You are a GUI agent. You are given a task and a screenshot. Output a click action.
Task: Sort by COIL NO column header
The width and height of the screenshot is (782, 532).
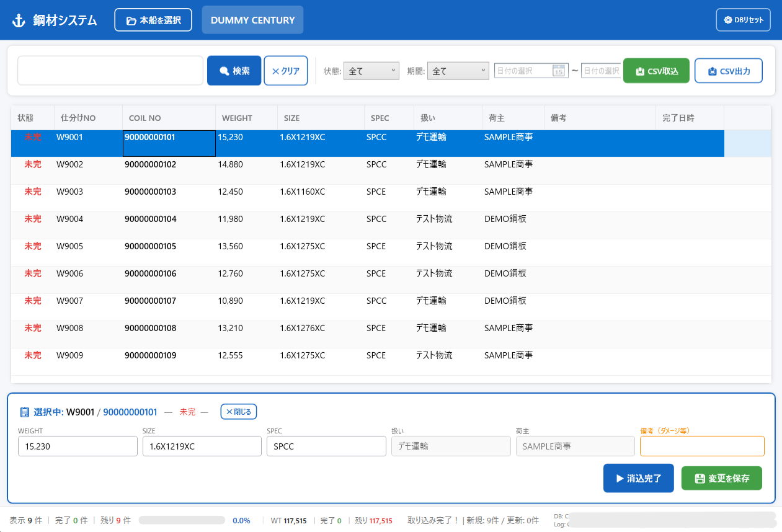pyautogui.click(x=169, y=118)
